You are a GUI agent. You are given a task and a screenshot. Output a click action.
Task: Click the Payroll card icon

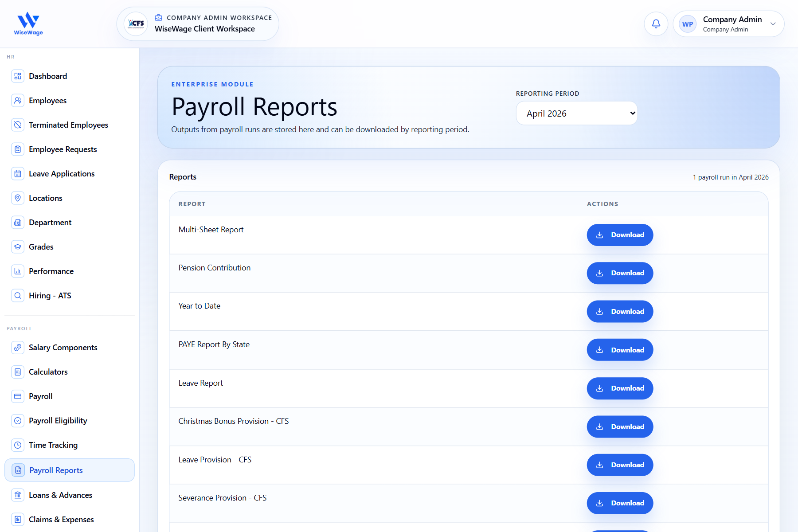18,396
